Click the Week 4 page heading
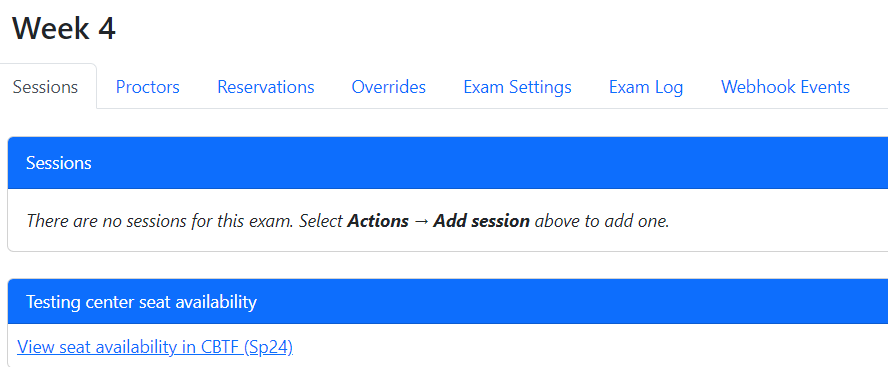This screenshot has height=367, width=888. tap(64, 28)
